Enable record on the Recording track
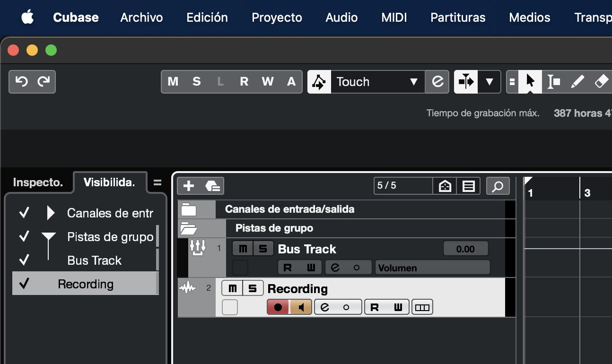Viewport: 612px width, 364px height. click(278, 307)
